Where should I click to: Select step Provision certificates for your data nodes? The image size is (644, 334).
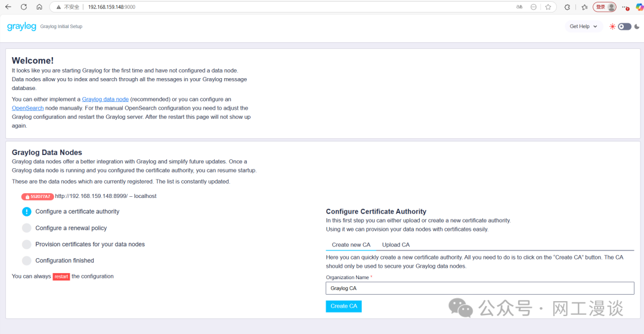(90, 244)
